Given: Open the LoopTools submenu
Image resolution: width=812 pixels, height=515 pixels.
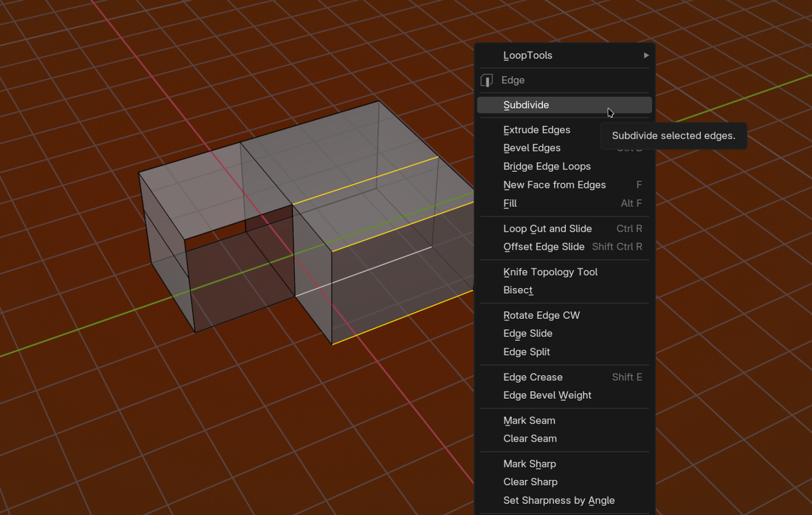Looking at the screenshot, I should pos(565,55).
